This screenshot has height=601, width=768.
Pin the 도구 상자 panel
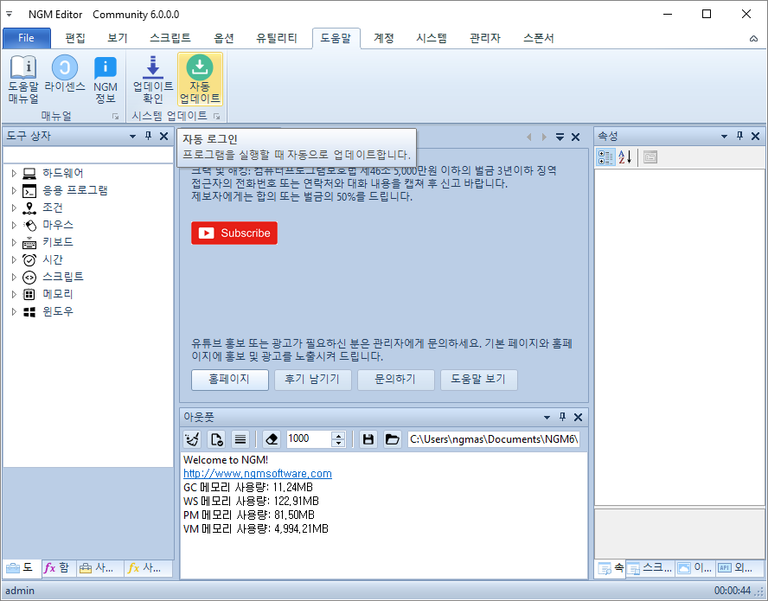coord(148,136)
